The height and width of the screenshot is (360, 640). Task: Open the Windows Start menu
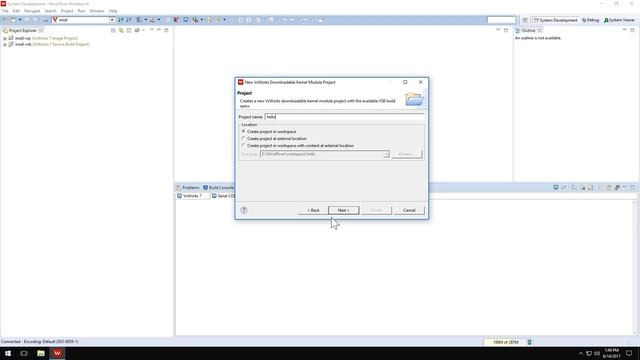[8, 353]
